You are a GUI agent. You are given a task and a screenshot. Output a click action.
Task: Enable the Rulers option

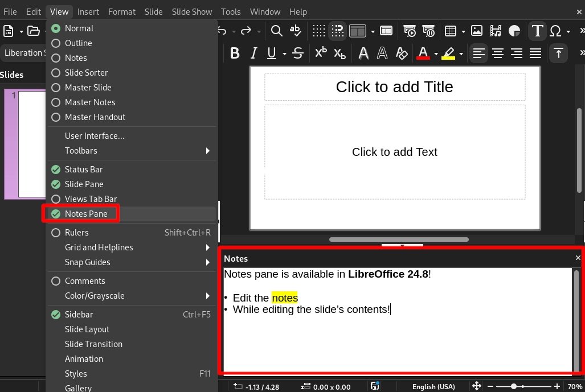76,233
